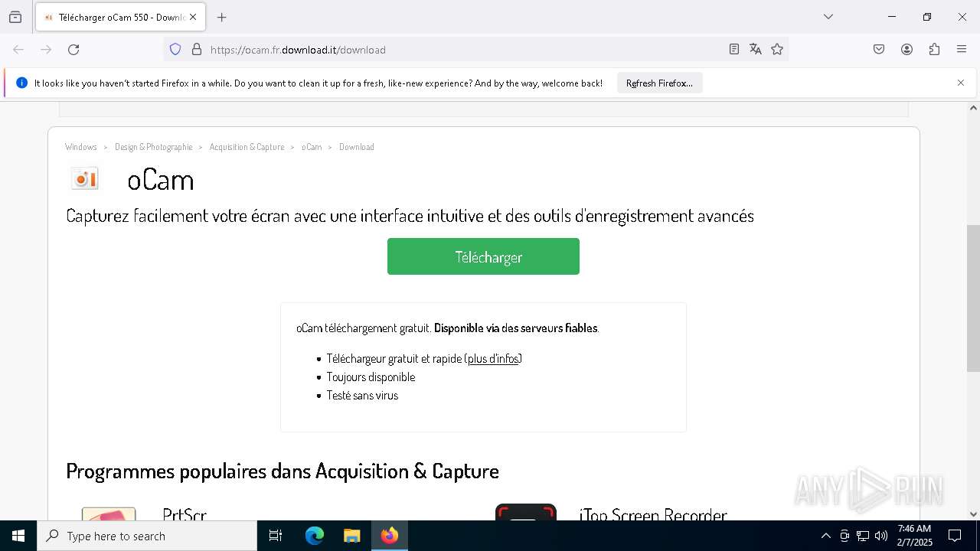Open File Explorer from taskbar
Screen dimensions: 980x551
tap(351, 536)
